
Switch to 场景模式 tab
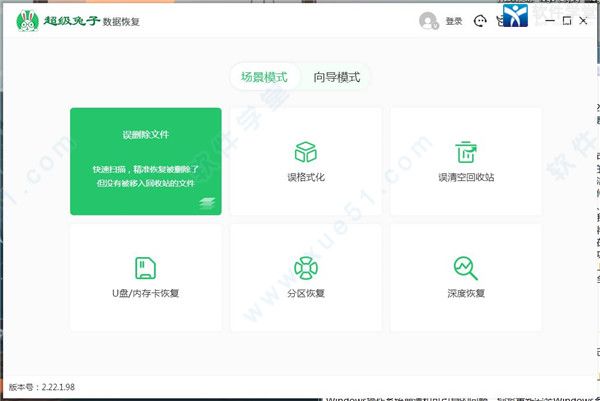[264, 77]
